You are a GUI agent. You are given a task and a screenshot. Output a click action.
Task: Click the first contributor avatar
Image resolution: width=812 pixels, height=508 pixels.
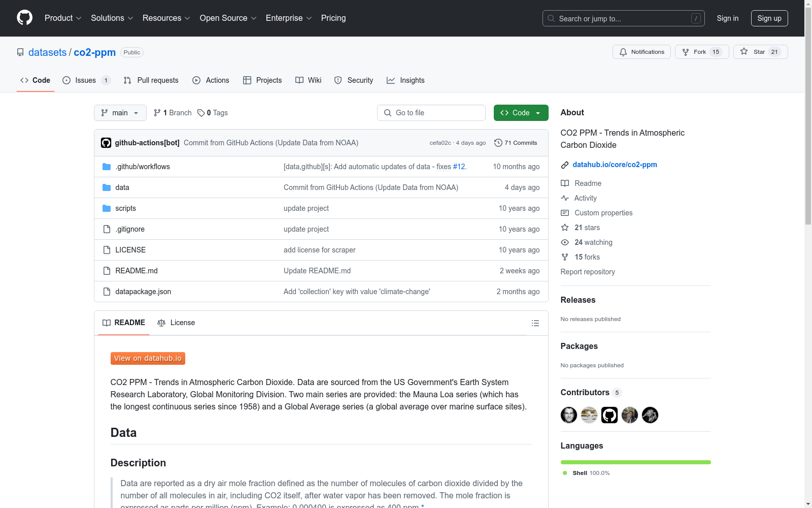tap(569, 415)
